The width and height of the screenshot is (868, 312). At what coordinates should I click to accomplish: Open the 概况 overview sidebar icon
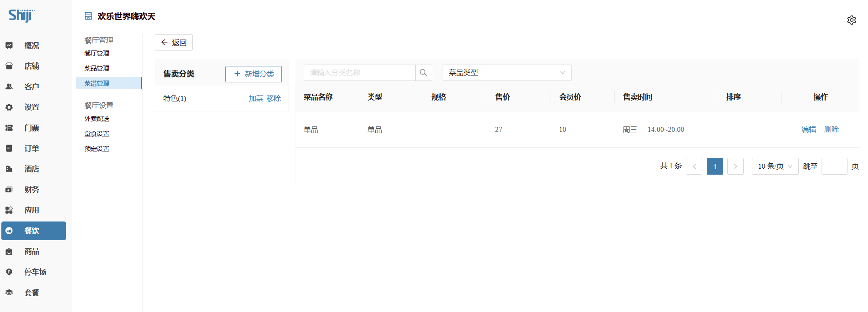tap(9, 45)
